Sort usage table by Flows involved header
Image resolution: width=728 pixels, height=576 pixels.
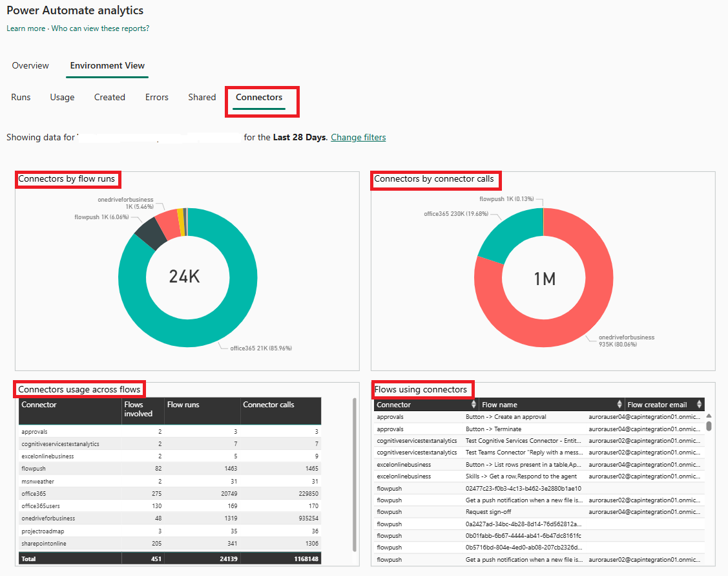tap(138, 409)
